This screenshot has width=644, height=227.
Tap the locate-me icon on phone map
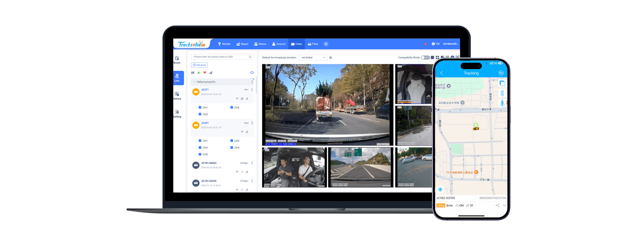(440, 189)
